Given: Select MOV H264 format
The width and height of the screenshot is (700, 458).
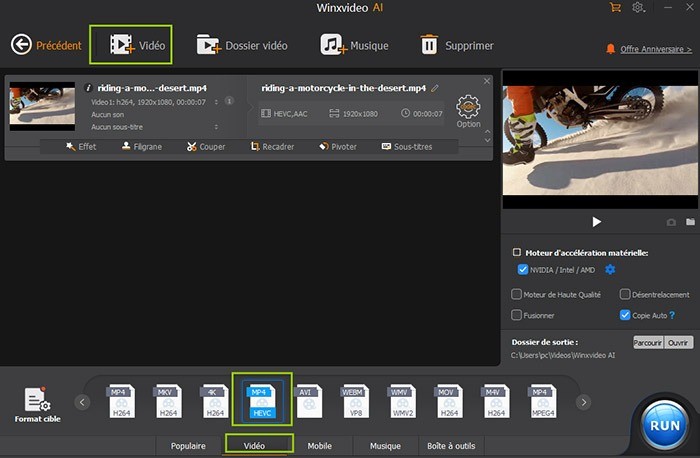Looking at the screenshot, I should [450, 401].
